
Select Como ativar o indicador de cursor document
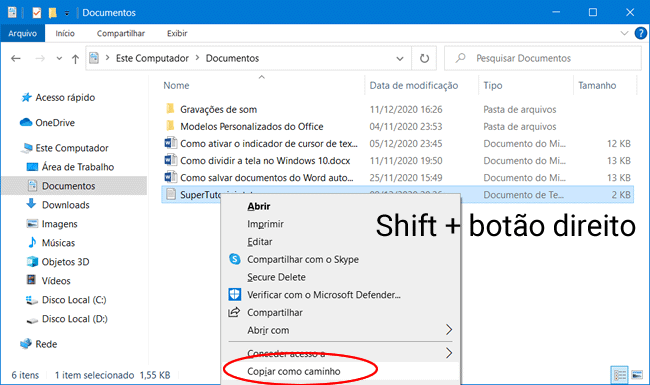tap(269, 144)
